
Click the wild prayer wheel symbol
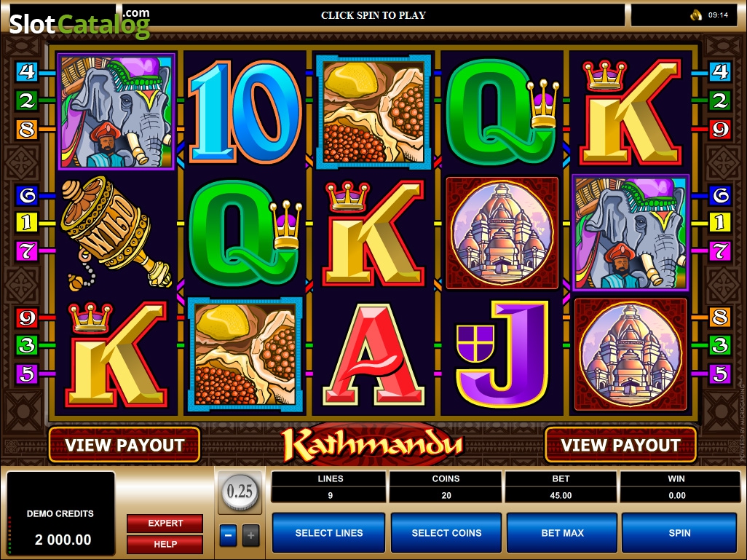pos(116,234)
